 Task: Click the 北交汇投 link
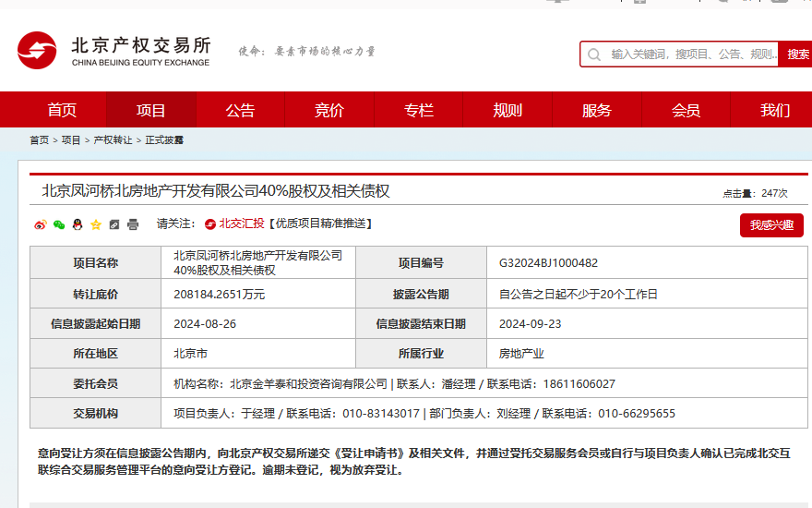coord(241,224)
